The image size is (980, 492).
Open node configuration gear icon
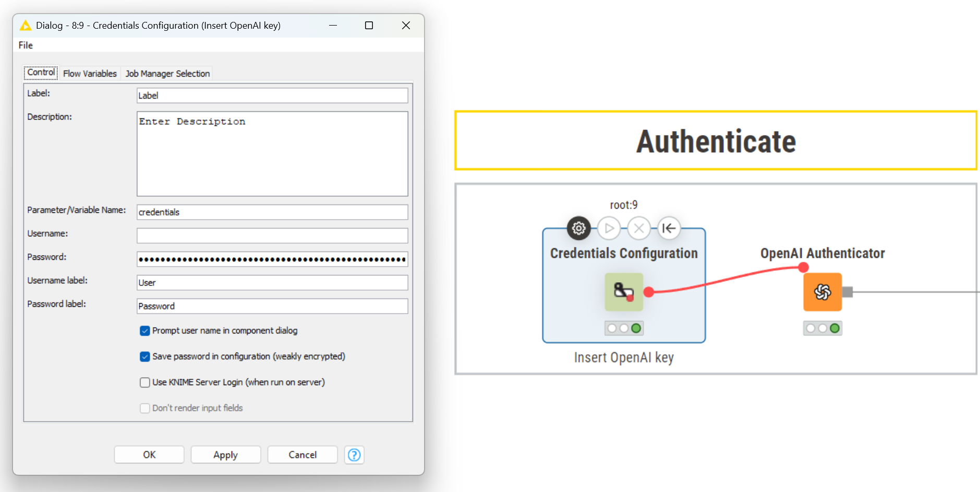[578, 228]
